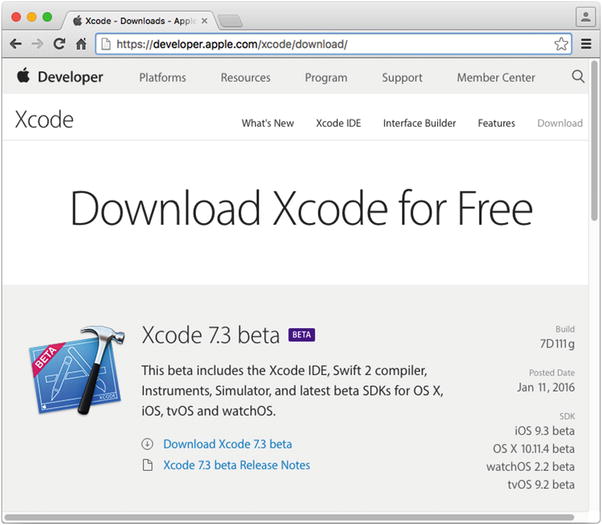Close the Xcode Downloads tab

[204, 21]
